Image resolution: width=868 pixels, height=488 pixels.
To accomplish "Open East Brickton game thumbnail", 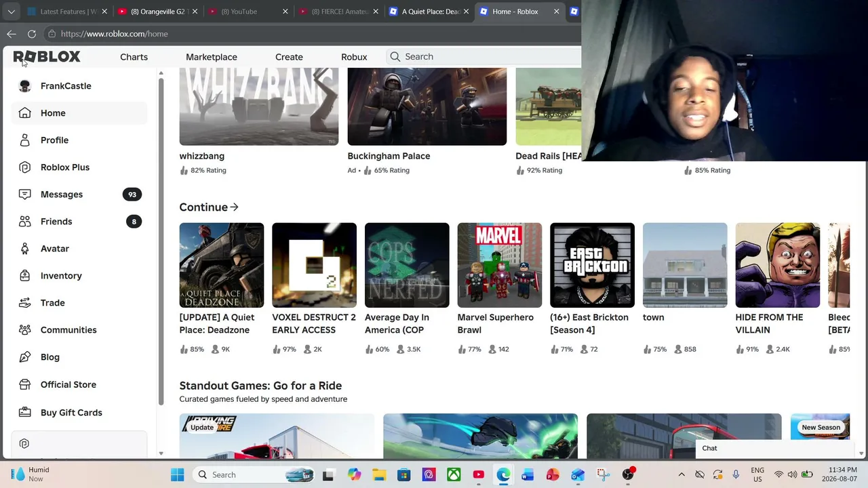I will pos(592,265).
